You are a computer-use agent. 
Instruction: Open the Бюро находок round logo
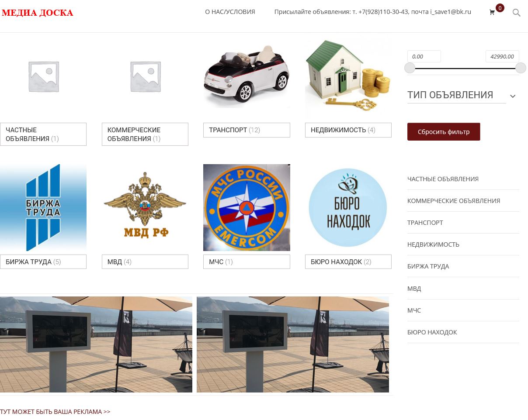[x=348, y=207]
